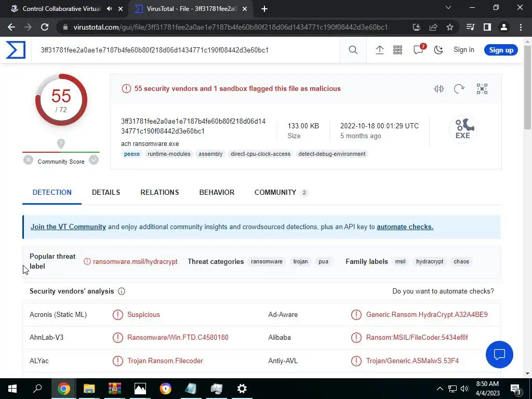Open Windows Start menu

pos(12,389)
